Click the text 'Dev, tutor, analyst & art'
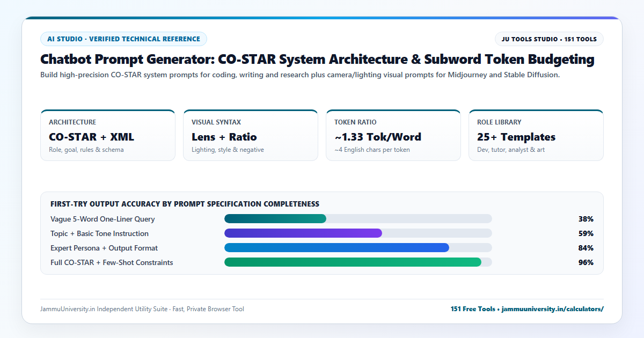 (x=511, y=150)
